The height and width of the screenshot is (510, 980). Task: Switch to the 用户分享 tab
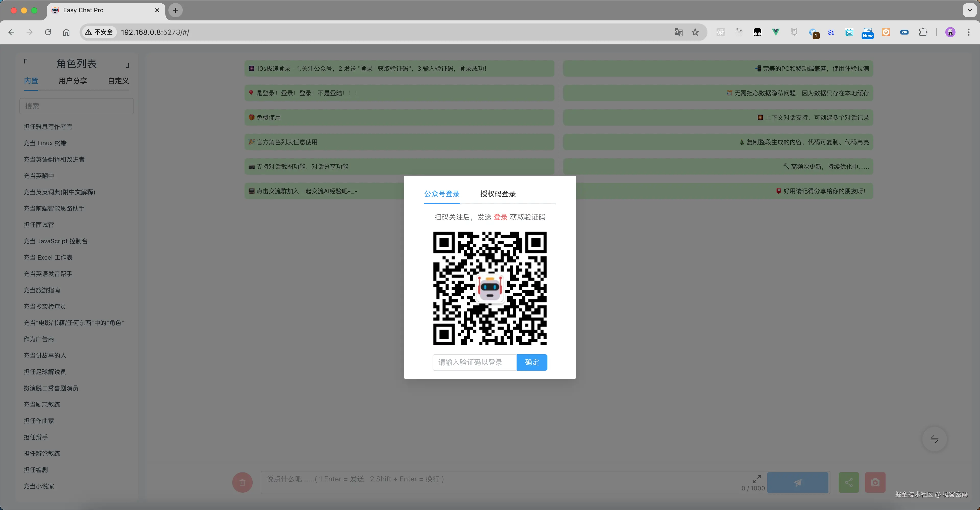(x=73, y=81)
